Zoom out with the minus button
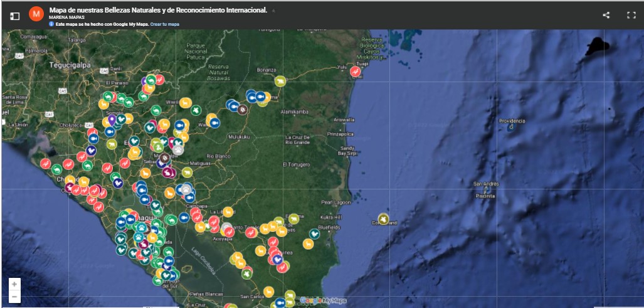The height and width of the screenshot is (308, 644). click(x=14, y=297)
